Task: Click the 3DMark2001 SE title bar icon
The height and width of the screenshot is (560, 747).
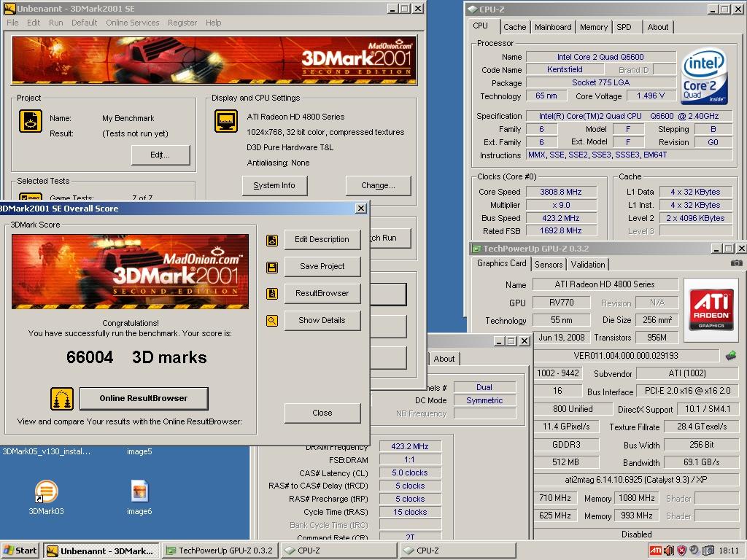Action: (x=9, y=9)
